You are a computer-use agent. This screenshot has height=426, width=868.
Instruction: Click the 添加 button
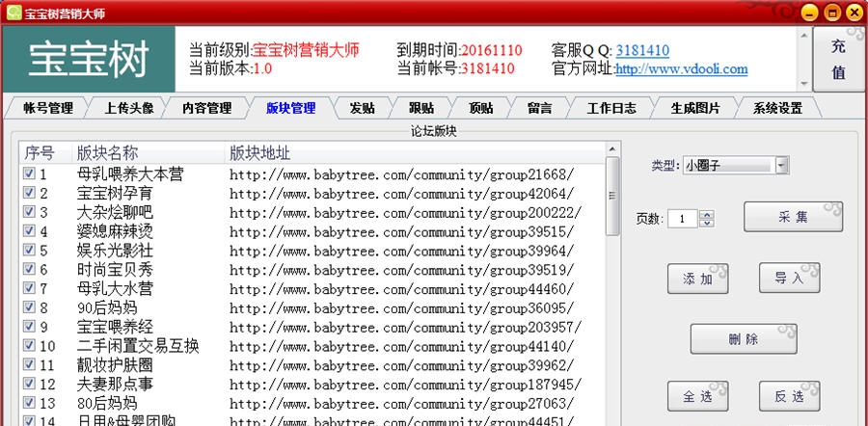(697, 279)
